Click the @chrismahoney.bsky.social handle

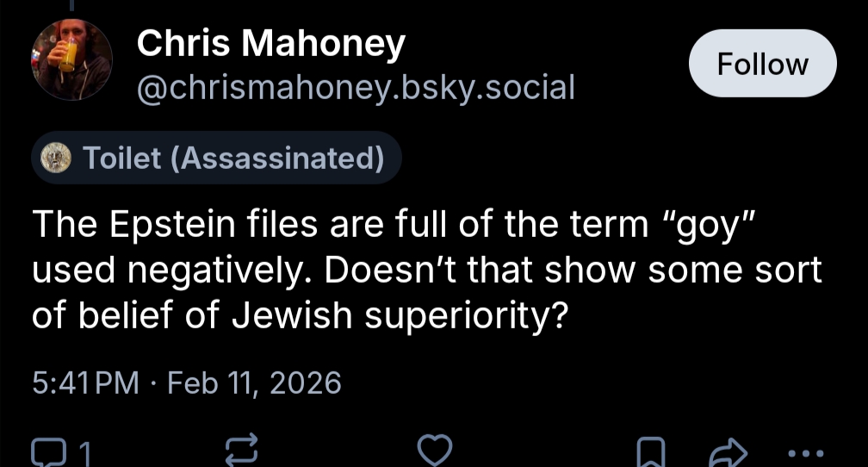pyautogui.click(x=356, y=86)
